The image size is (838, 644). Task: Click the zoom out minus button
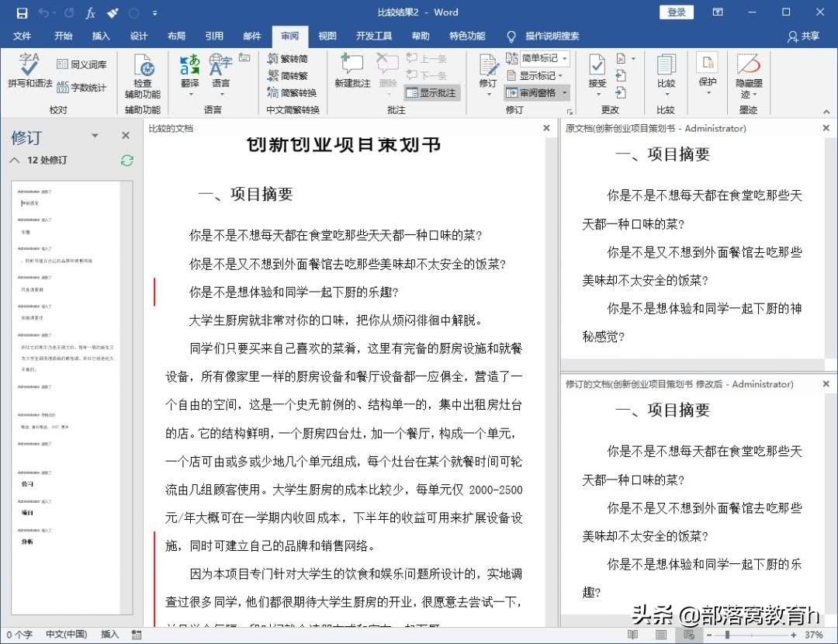[709, 635]
